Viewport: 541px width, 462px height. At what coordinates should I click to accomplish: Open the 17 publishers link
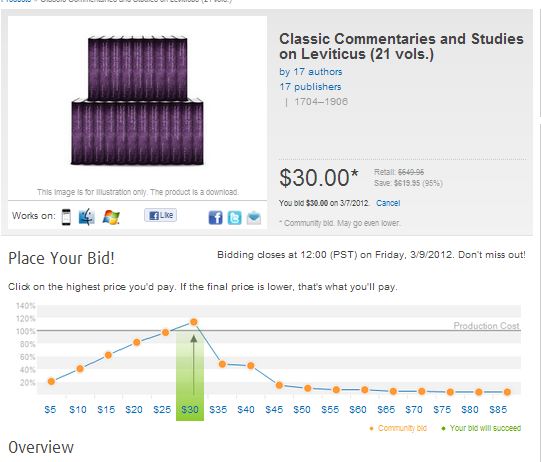[x=310, y=87]
